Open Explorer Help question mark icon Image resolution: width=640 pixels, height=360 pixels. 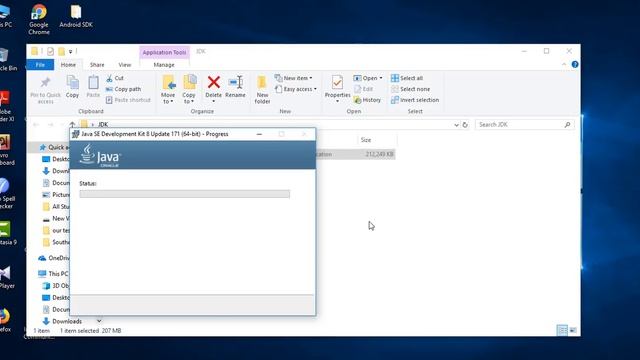pyautogui.click(x=575, y=64)
